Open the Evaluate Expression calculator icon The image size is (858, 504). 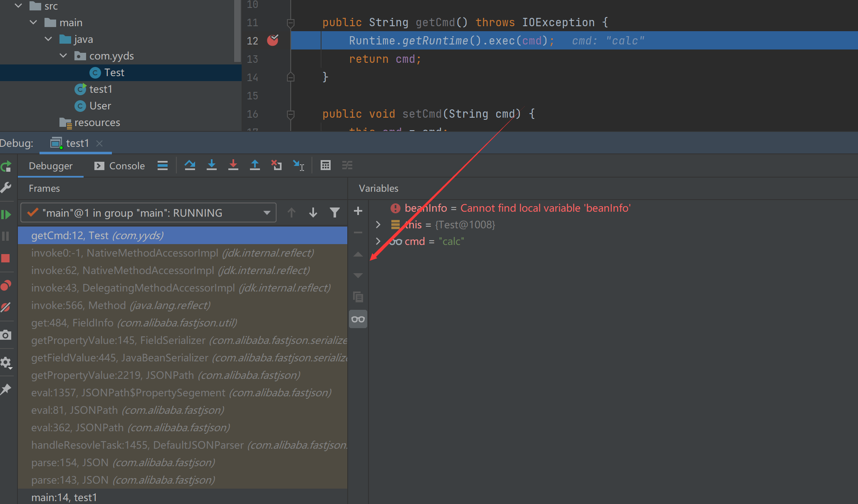(326, 166)
